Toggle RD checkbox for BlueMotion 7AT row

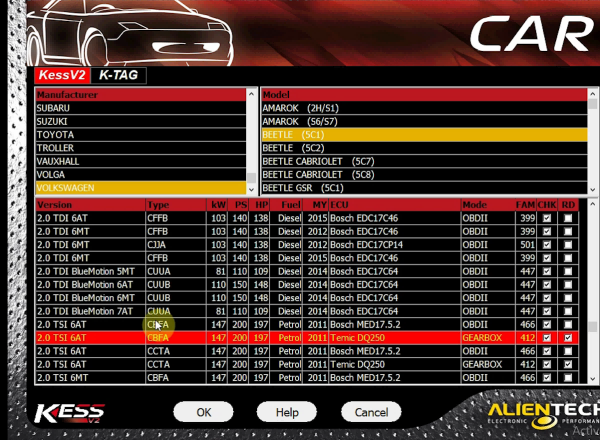[x=568, y=311]
